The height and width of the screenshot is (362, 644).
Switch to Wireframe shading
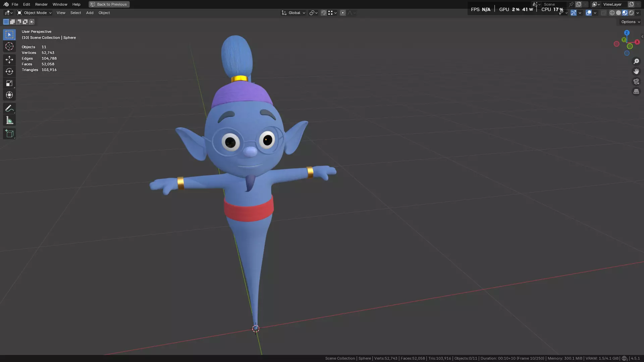(612, 13)
